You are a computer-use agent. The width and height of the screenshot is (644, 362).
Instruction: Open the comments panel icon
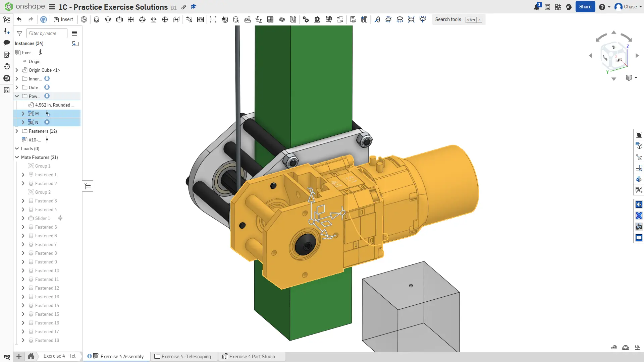(7, 43)
